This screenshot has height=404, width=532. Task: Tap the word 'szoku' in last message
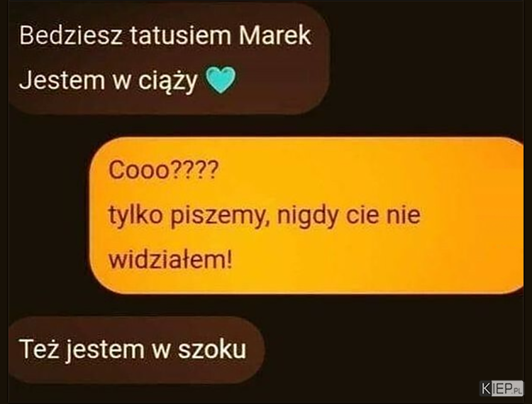(x=212, y=349)
